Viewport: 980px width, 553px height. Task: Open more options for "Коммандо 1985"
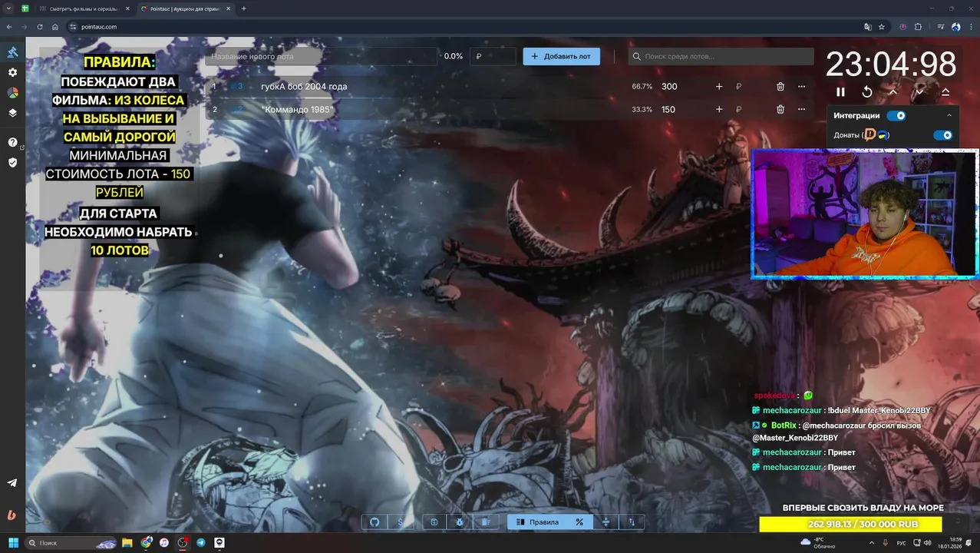pyautogui.click(x=801, y=110)
